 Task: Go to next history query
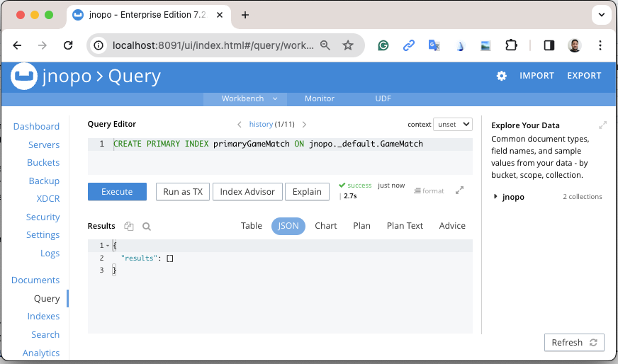click(x=304, y=125)
